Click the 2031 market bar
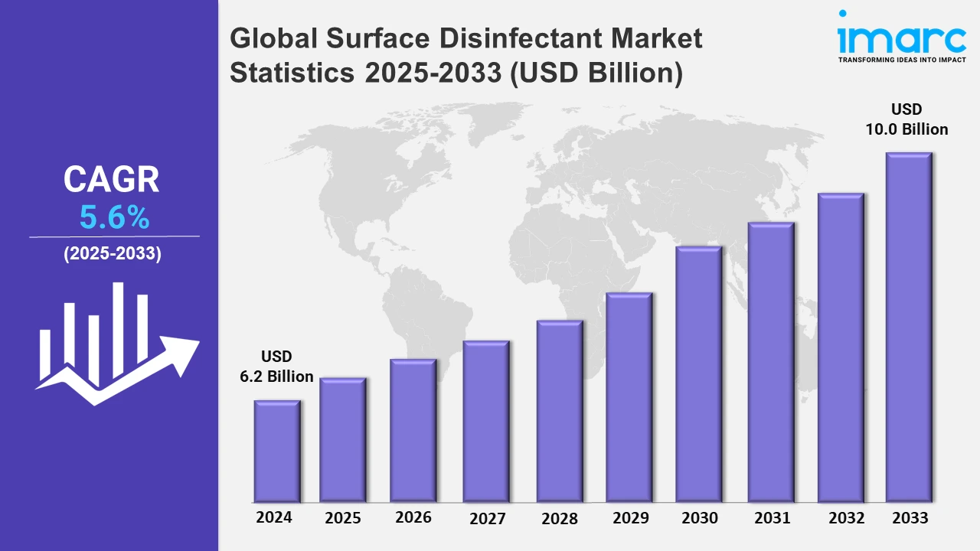 pyautogui.click(x=771, y=362)
